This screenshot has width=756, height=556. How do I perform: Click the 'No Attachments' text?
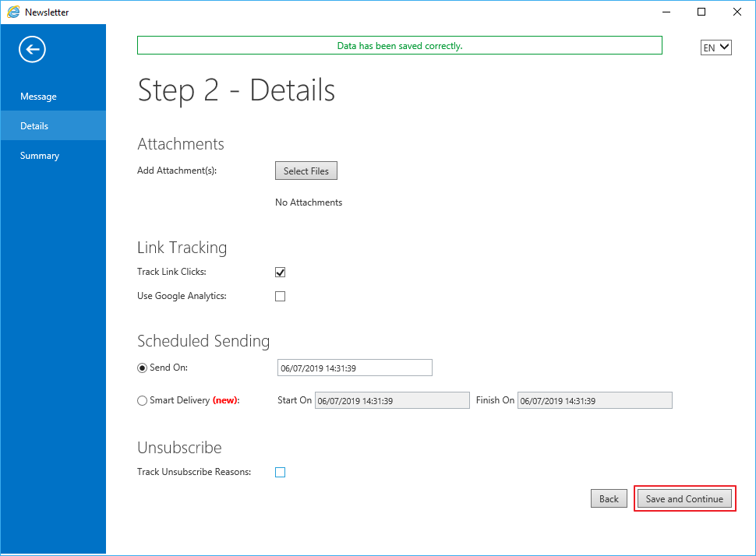tap(309, 202)
